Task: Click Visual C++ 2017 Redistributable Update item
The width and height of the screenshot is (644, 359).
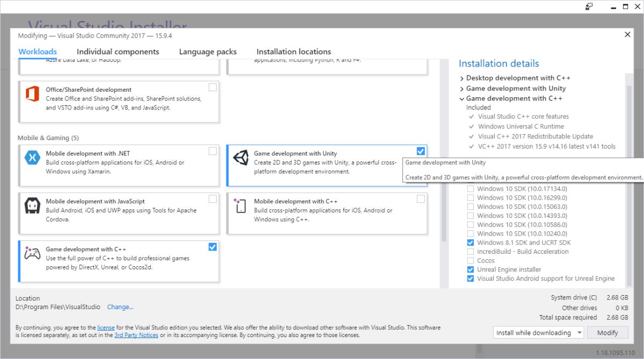Action: pos(536,136)
